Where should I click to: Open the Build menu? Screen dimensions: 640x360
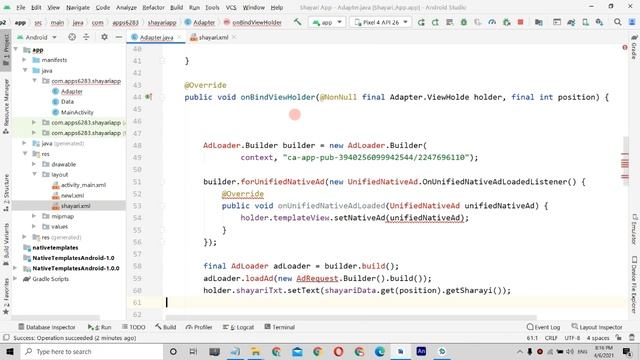[x=176, y=7]
